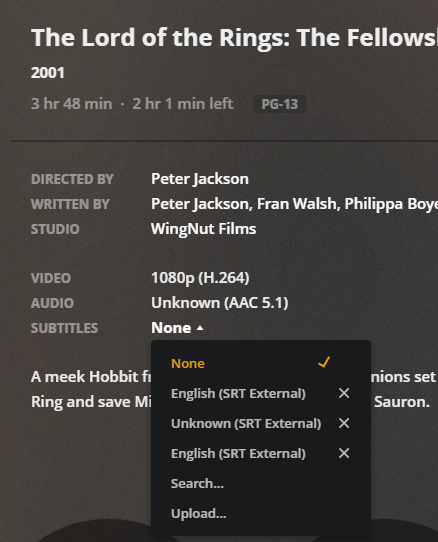Screen dimensions: 438x542
Task: Open writer Fran Walsh's link
Action: (x=297, y=204)
